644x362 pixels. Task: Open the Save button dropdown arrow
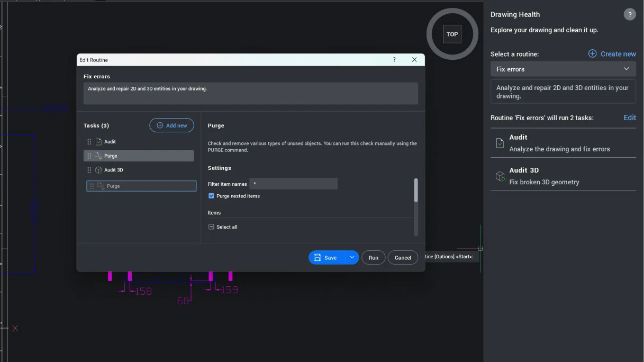[x=352, y=257]
